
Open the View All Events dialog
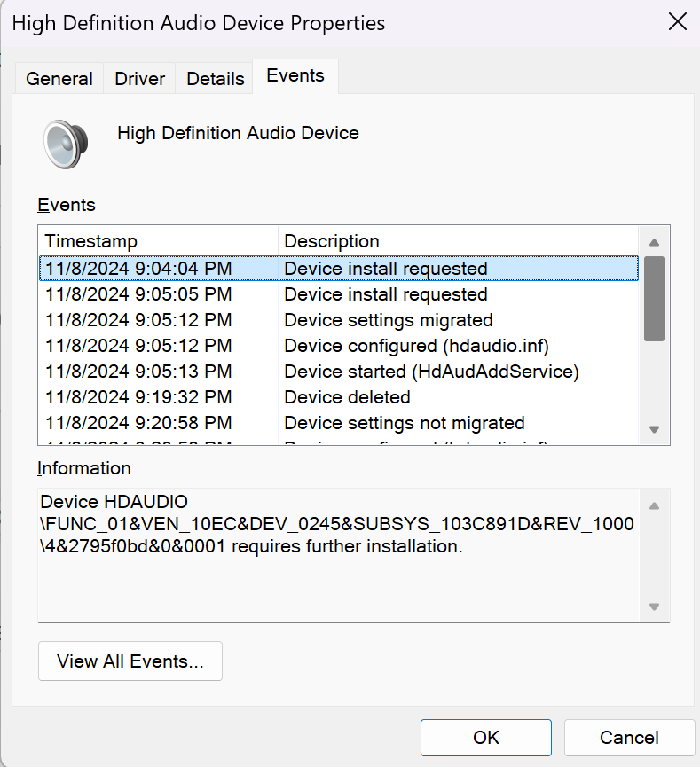click(130, 661)
